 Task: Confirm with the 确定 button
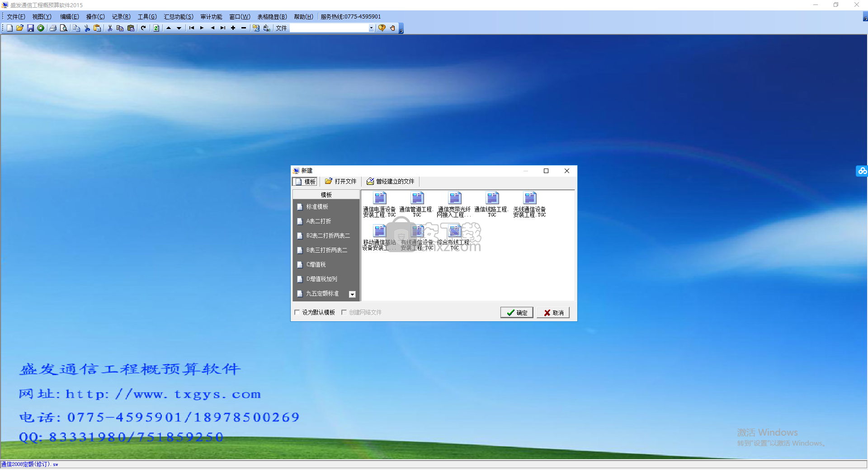tap(517, 312)
